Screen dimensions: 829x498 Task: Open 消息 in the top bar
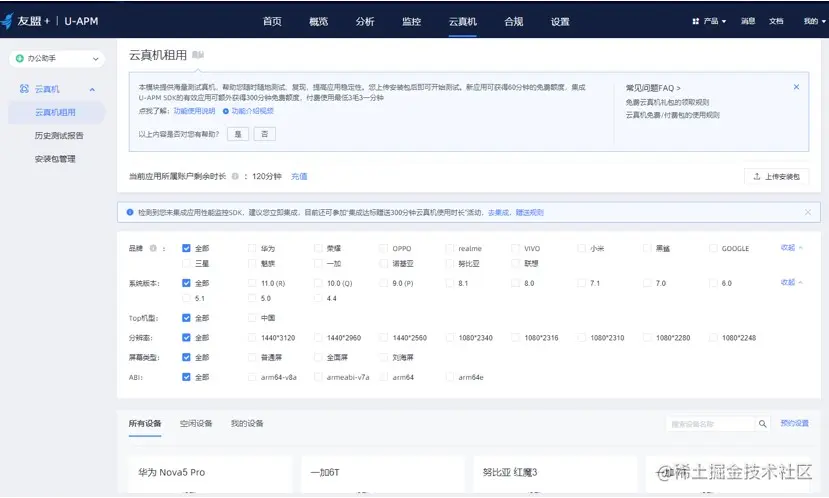[748, 21]
